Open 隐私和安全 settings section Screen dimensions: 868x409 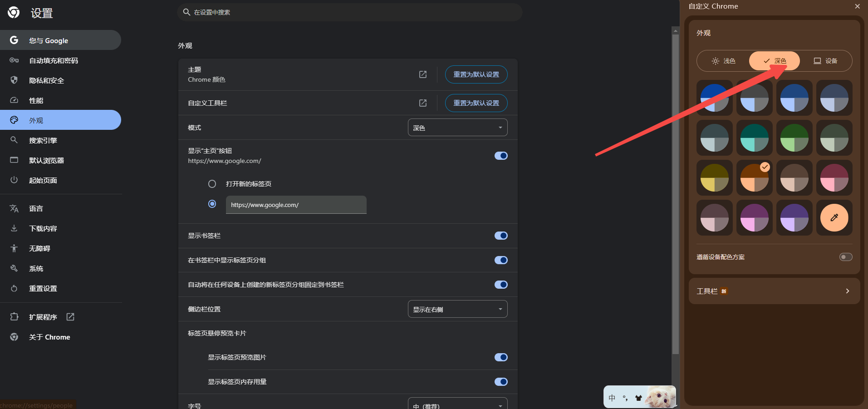60,80
